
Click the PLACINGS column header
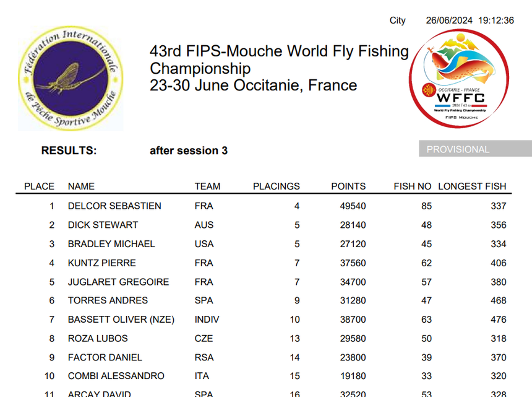click(x=276, y=186)
